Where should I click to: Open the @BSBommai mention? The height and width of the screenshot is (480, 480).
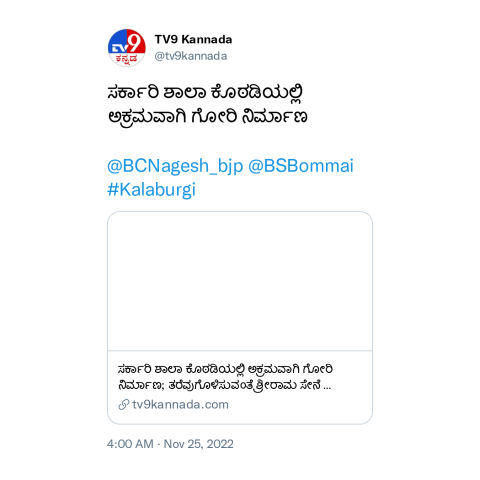301,166
